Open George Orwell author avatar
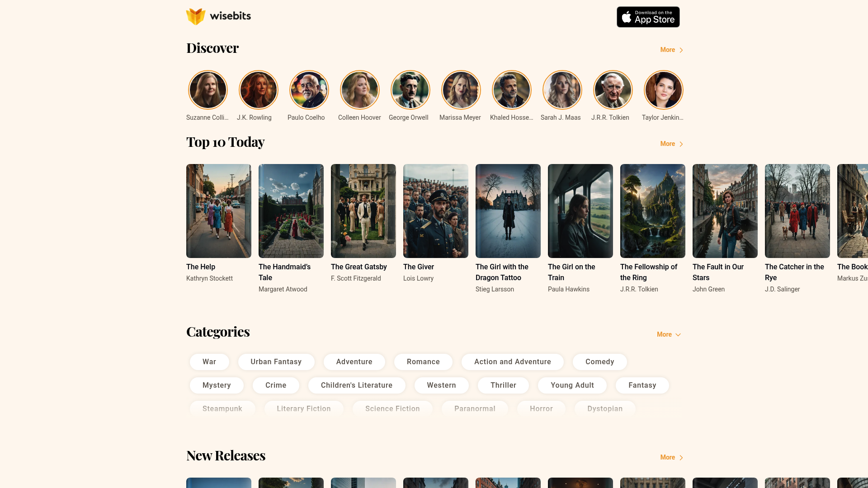This screenshot has width=868, height=488. [x=410, y=90]
